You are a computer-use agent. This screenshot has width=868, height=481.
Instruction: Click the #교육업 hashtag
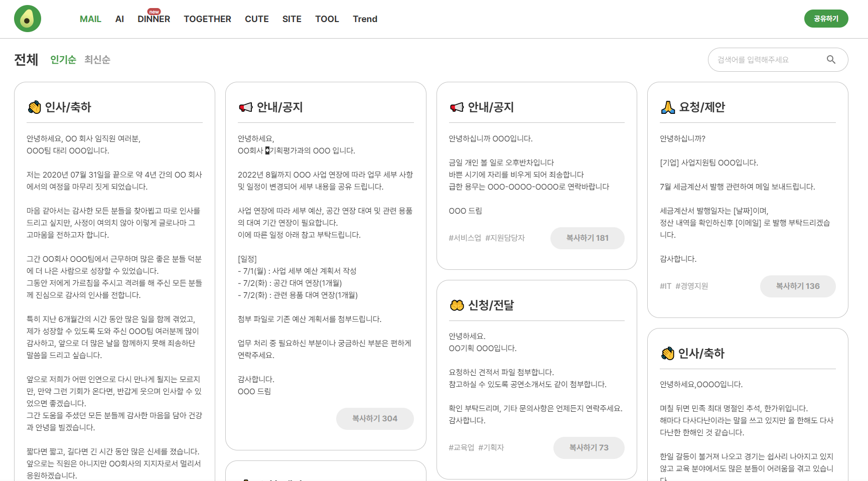pyautogui.click(x=461, y=447)
